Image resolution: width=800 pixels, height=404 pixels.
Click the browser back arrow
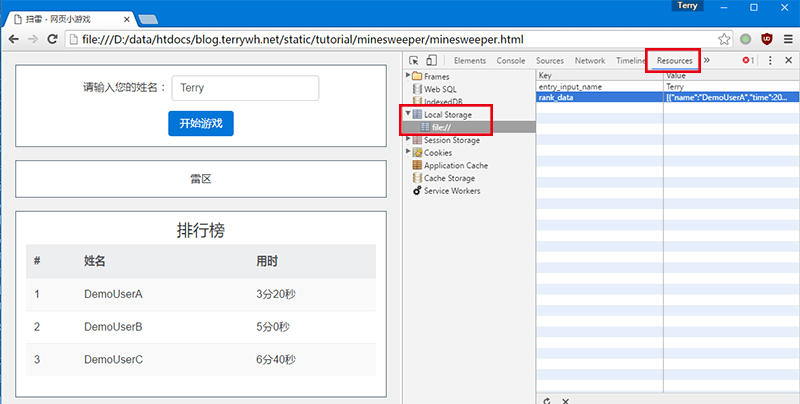(x=14, y=39)
